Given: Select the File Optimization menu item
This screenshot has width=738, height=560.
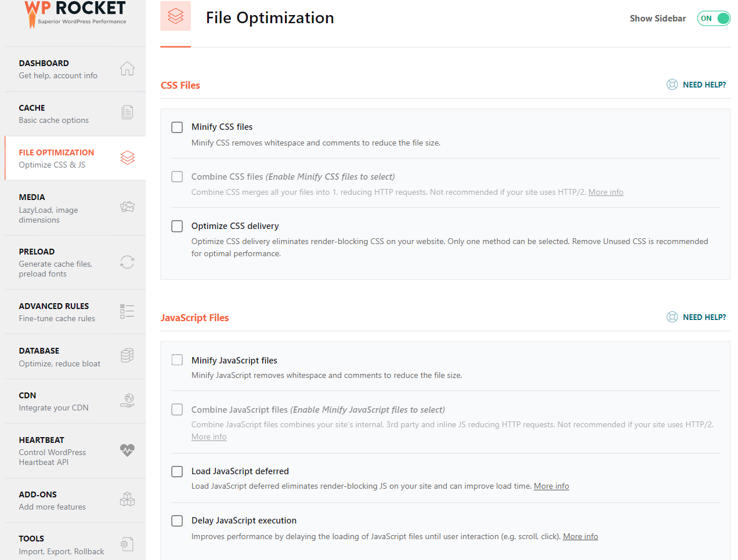Looking at the screenshot, I should (x=75, y=158).
